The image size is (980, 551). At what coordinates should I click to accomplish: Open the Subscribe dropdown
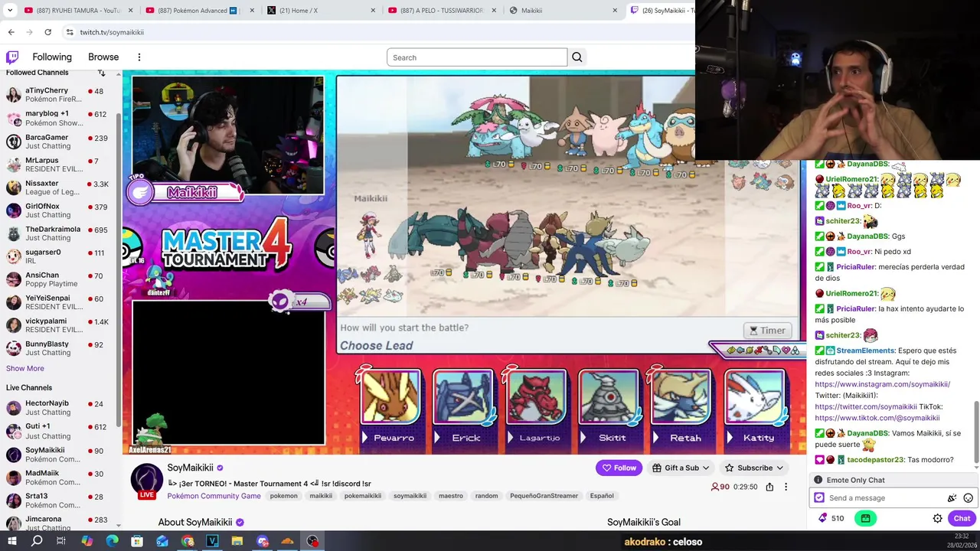tap(755, 468)
